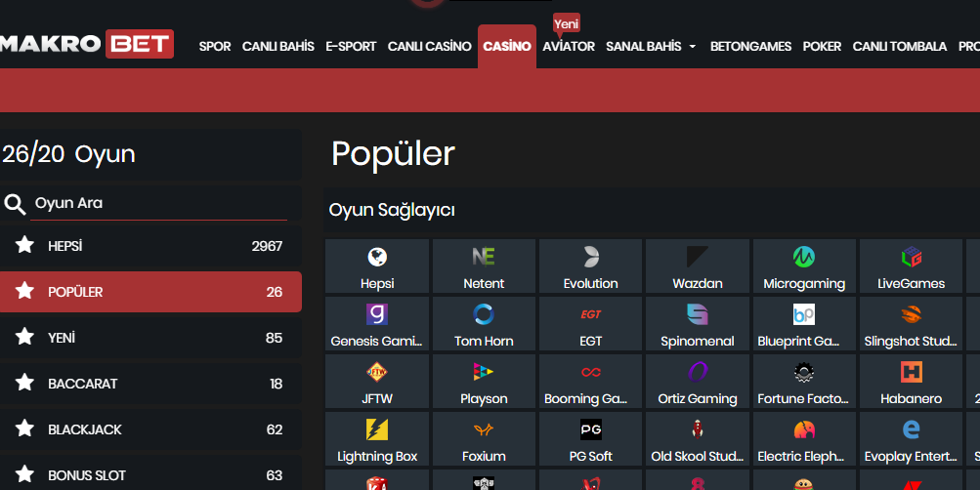The height and width of the screenshot is (490, 980).
Task: Click the Popüler page heading
Action: tap(393, 153)
